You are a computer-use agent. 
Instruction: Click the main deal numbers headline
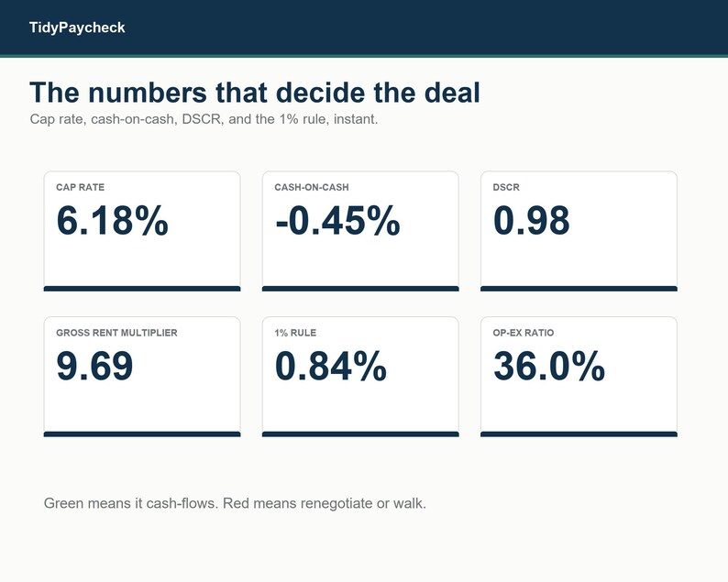[x=255, y=92]
